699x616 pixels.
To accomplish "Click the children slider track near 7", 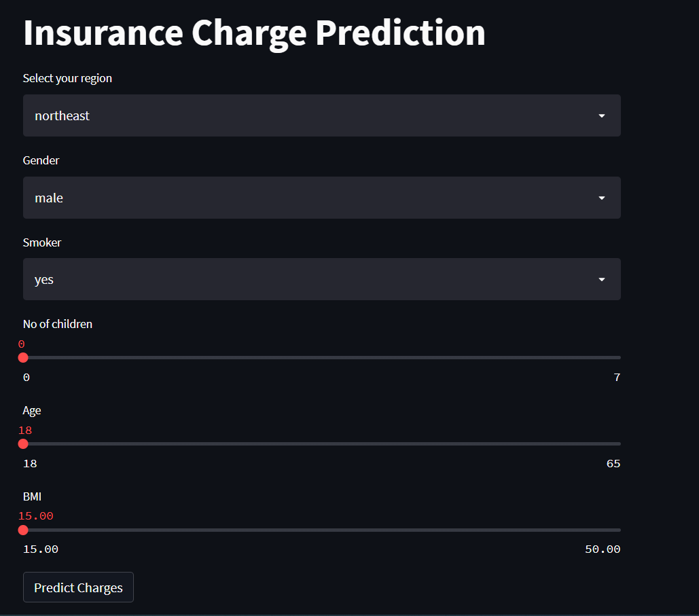I will click(605, 357).
